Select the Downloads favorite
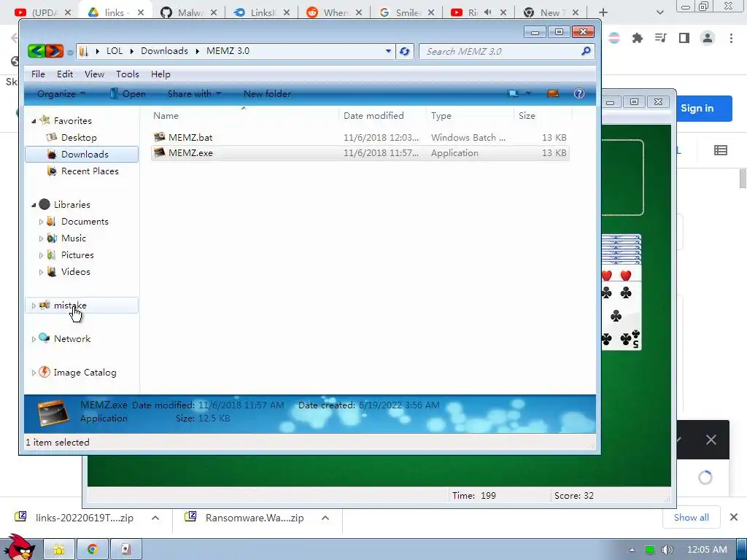 82,155
